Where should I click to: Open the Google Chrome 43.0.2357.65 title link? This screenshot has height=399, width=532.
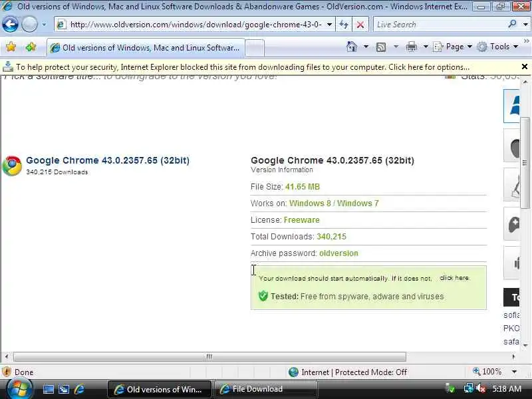point(108,160)
